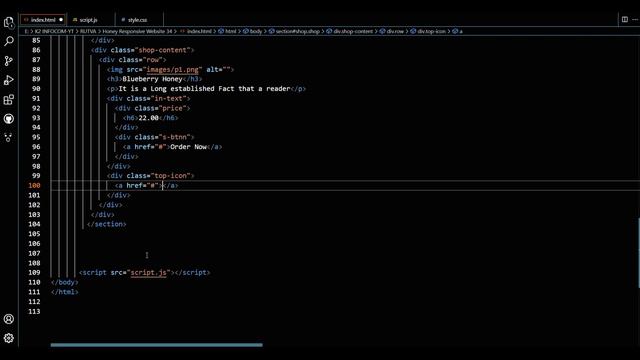Open the 'body' breadcrumb item

pos(253,31)
